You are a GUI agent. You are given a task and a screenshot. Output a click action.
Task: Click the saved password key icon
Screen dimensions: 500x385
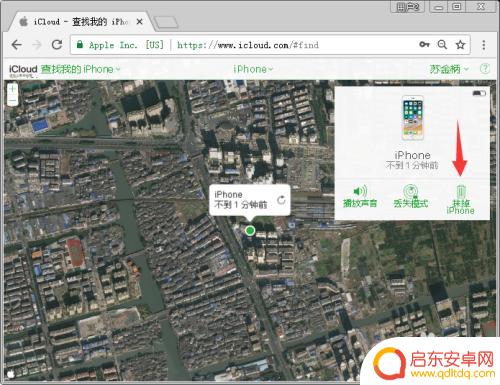coord(424,44)
